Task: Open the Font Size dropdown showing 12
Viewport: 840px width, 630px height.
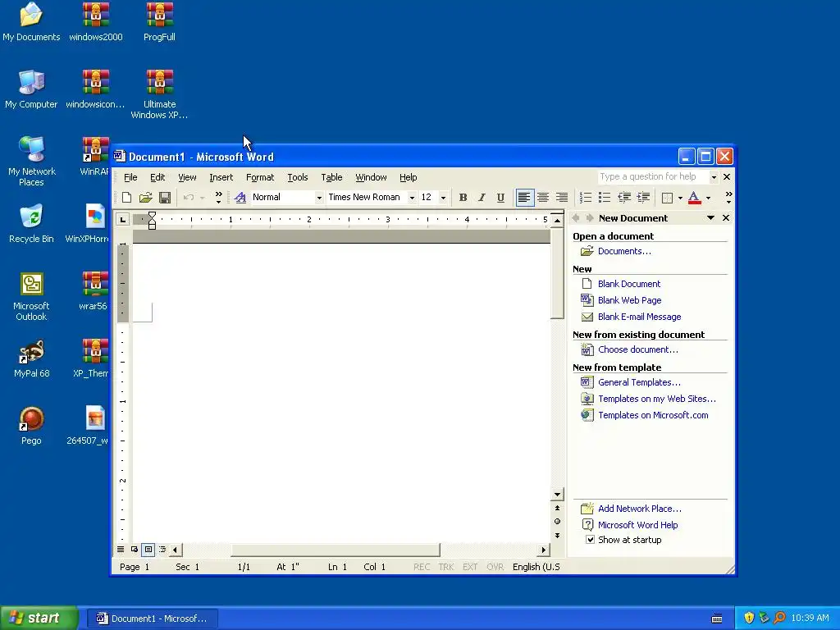Action: pos(443,198)
